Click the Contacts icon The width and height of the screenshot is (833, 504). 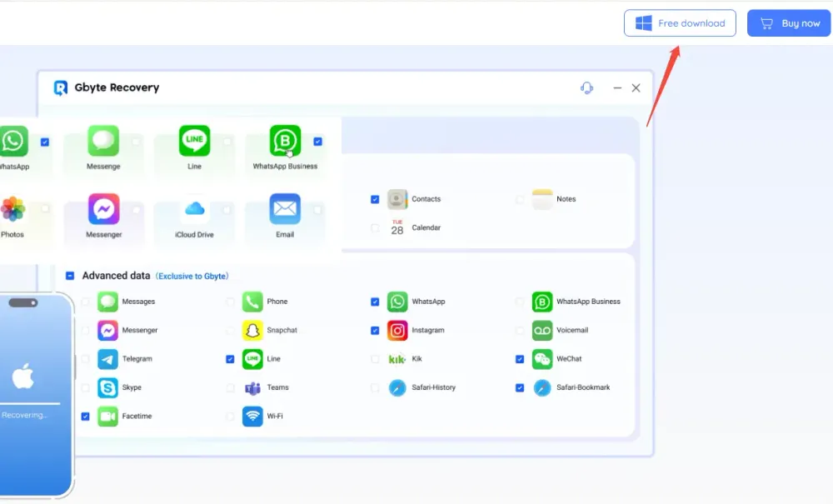(x=397, y=199)
